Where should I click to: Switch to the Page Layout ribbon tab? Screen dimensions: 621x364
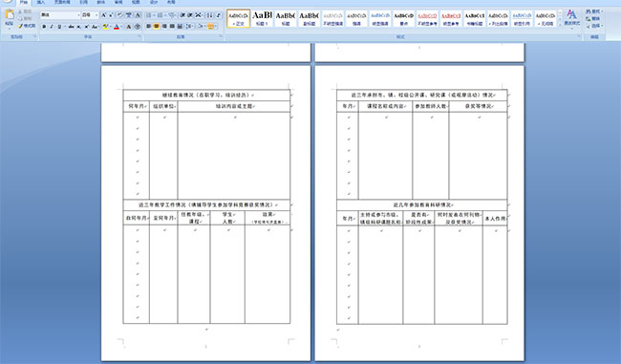tap(62, 2)
